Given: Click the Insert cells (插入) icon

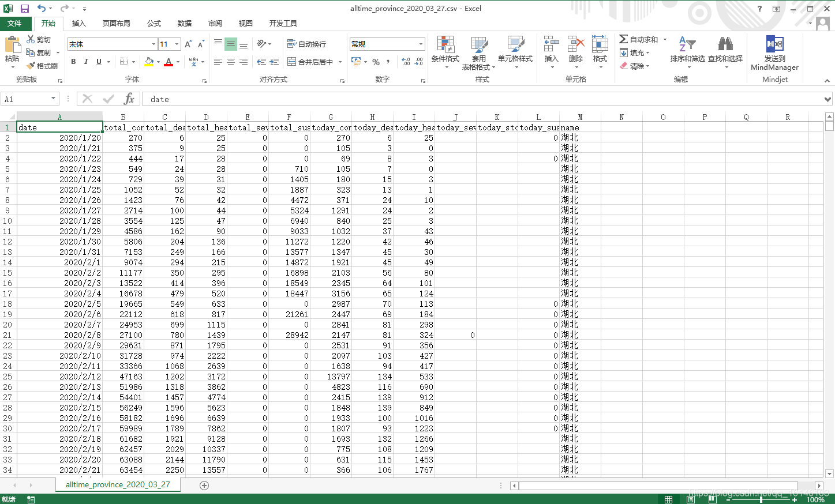Looking at the screenshot, I should coord(551,45).
